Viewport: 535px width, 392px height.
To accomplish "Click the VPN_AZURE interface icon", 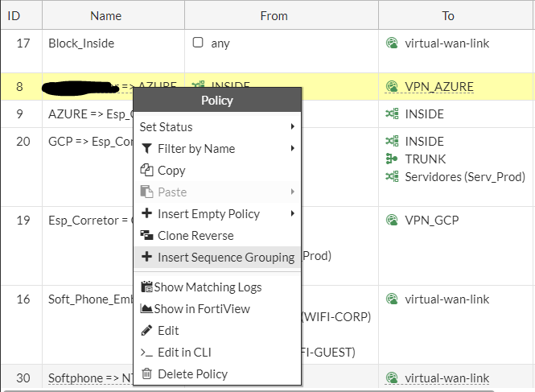I will (392, 87).
